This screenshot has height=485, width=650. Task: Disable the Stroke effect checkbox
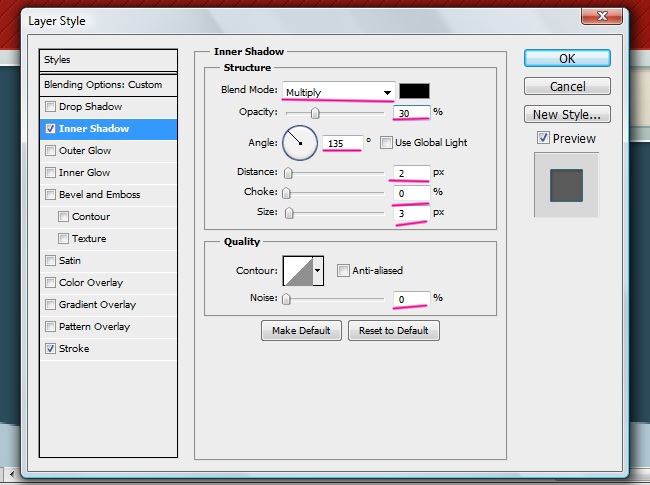(50, 349)
